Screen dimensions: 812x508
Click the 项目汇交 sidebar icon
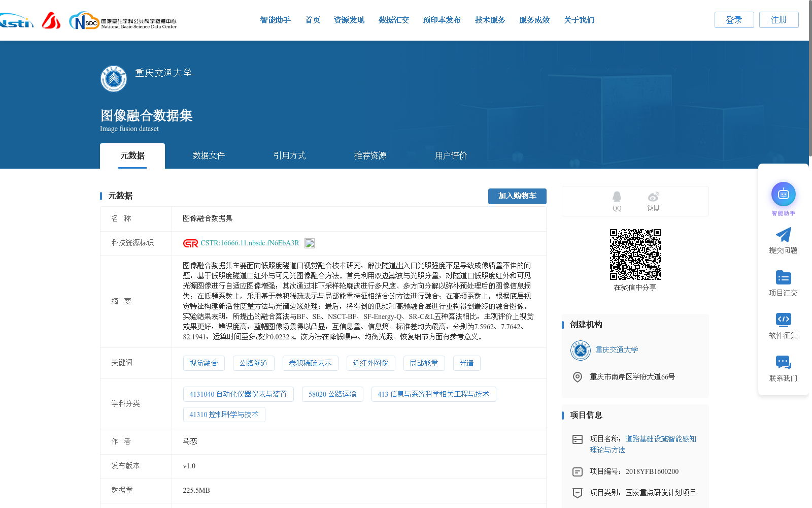(x=783, y=277)
